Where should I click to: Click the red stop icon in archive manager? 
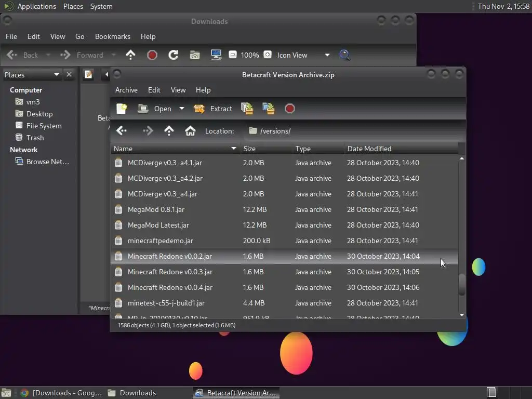(290, 109)
